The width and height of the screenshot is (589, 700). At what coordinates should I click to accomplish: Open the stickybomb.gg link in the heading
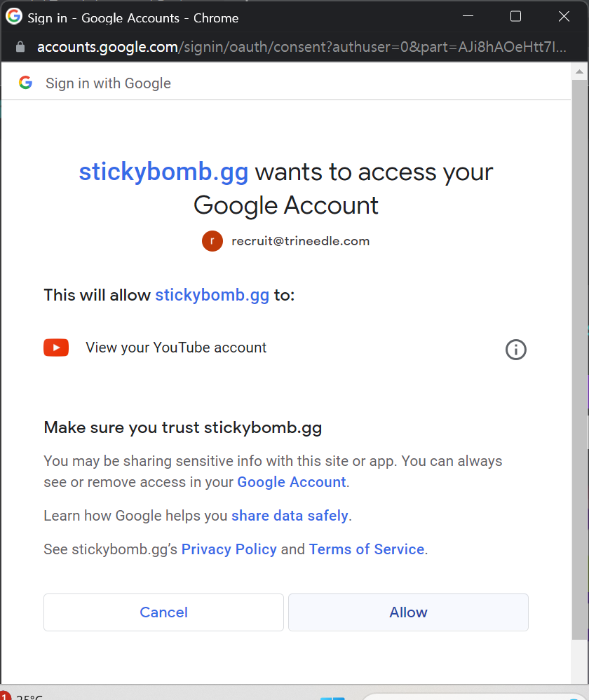163,172
